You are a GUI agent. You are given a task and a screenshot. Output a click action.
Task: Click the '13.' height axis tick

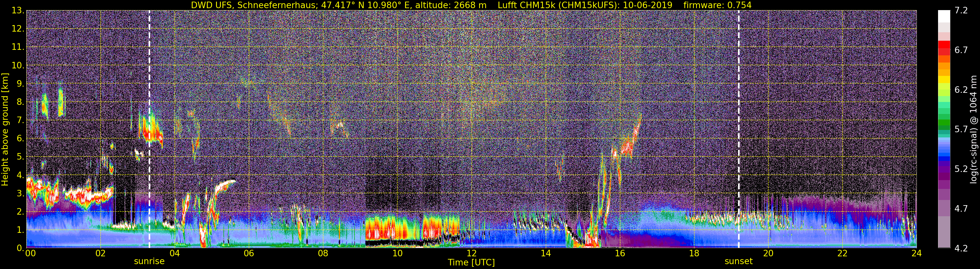(18, 10)
